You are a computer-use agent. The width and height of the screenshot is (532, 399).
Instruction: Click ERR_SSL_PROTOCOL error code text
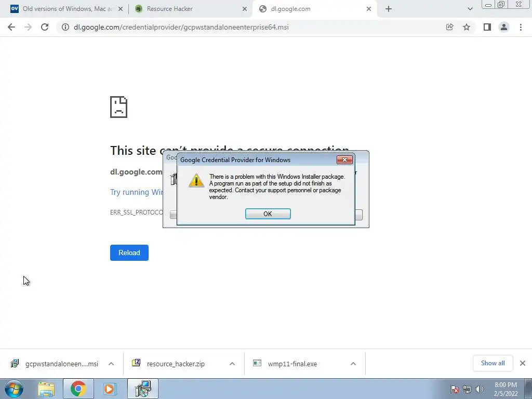tap(137, 212)
